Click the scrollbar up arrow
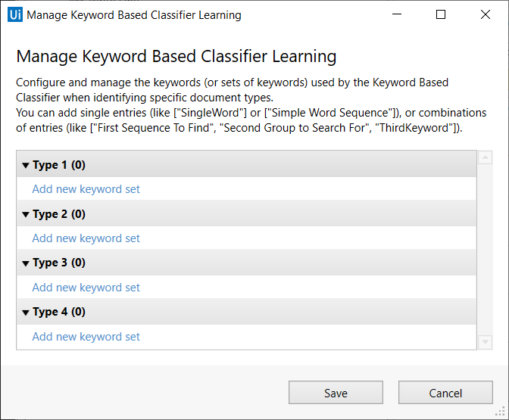509x420 pixels. coord(486,158)
